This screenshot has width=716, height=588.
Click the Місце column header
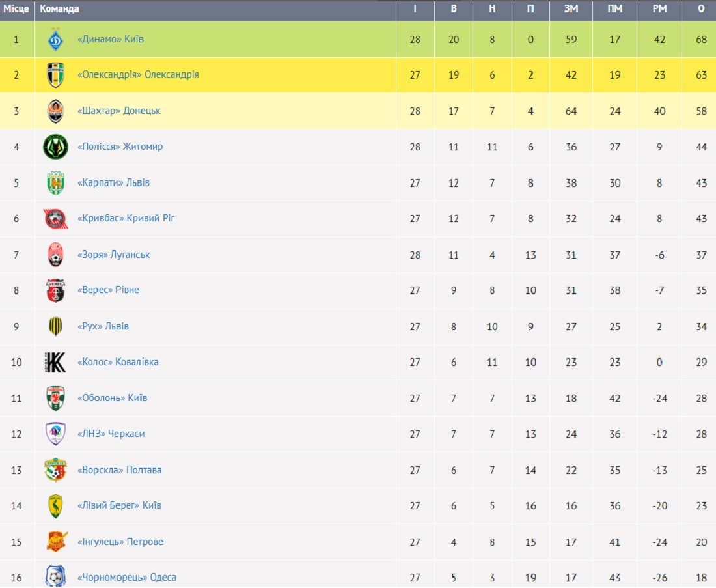point(16,8)
